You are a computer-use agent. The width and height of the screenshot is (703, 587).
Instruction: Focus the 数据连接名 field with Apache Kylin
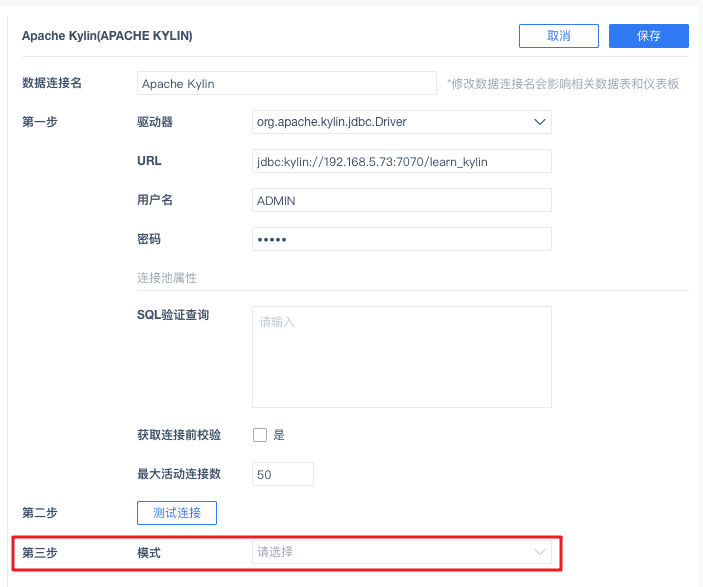tap(286, 83)
